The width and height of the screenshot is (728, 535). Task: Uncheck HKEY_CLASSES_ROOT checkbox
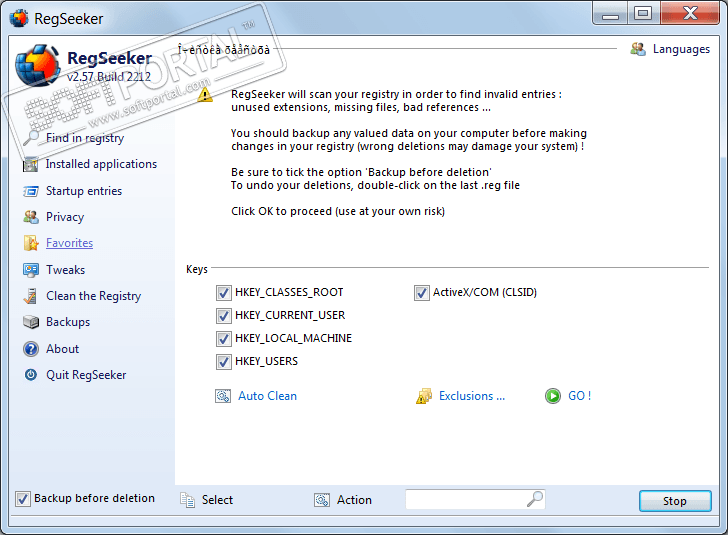tap(224, 293)
